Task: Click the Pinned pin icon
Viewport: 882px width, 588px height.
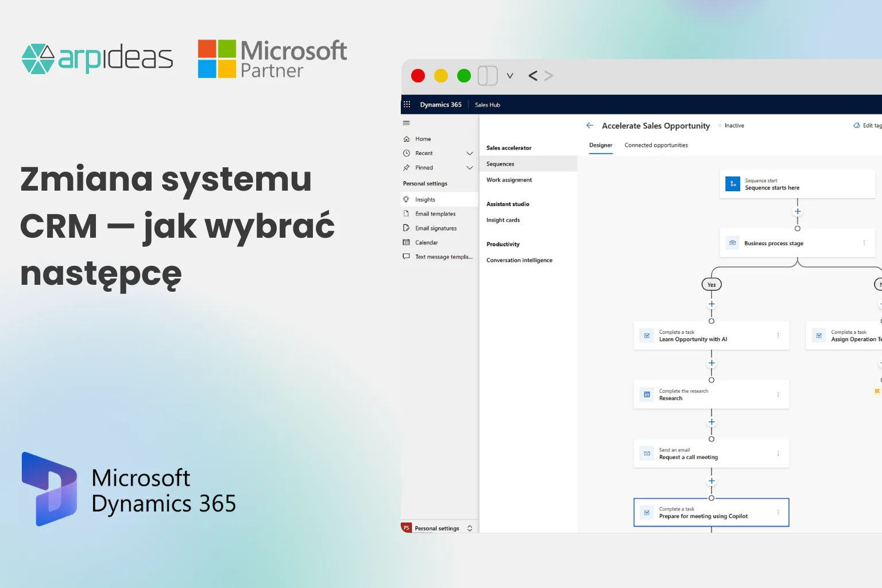Action: [407, 168]
